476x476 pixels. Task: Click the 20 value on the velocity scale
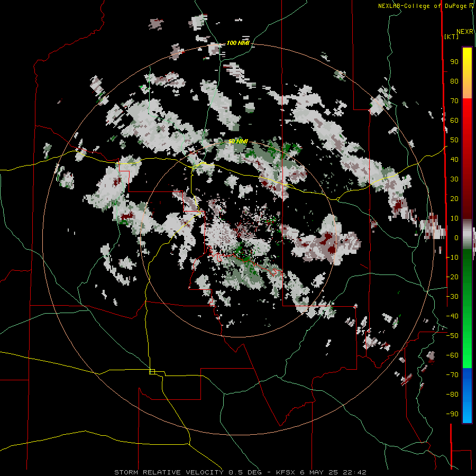454,199
